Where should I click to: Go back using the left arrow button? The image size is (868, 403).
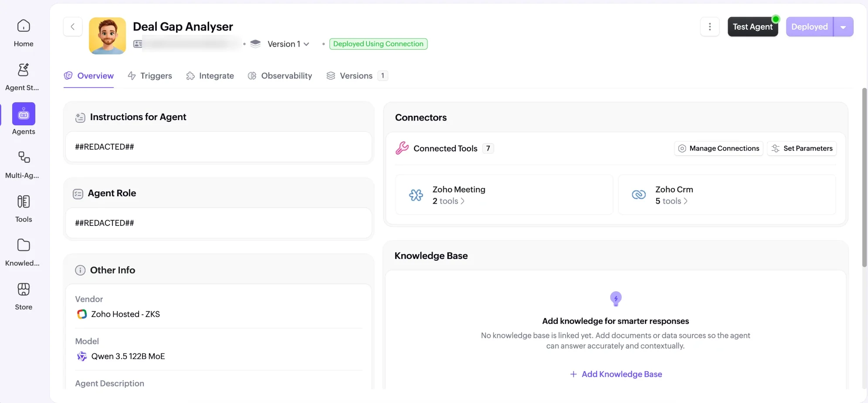[x=73, y=27]
